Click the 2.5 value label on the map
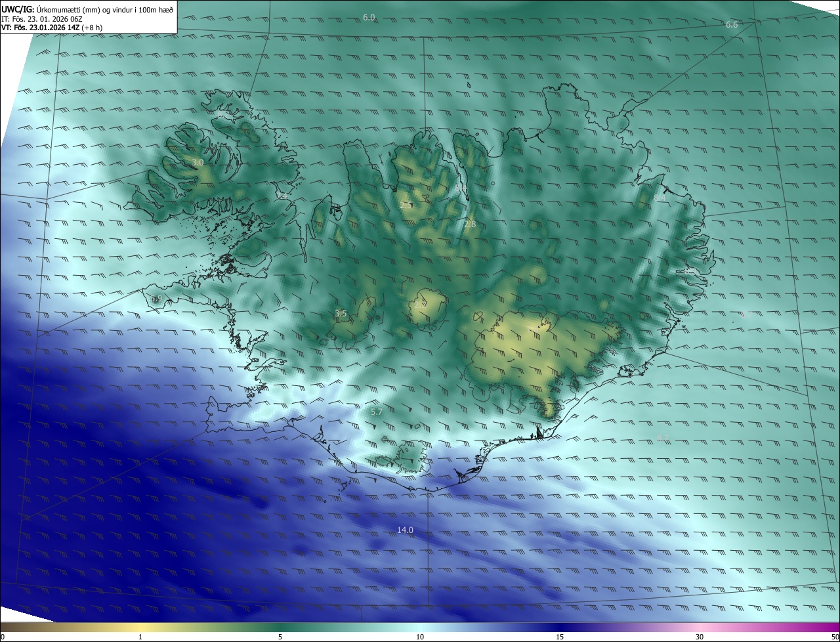The image size is (840, 642). click(x=406, y=205)
